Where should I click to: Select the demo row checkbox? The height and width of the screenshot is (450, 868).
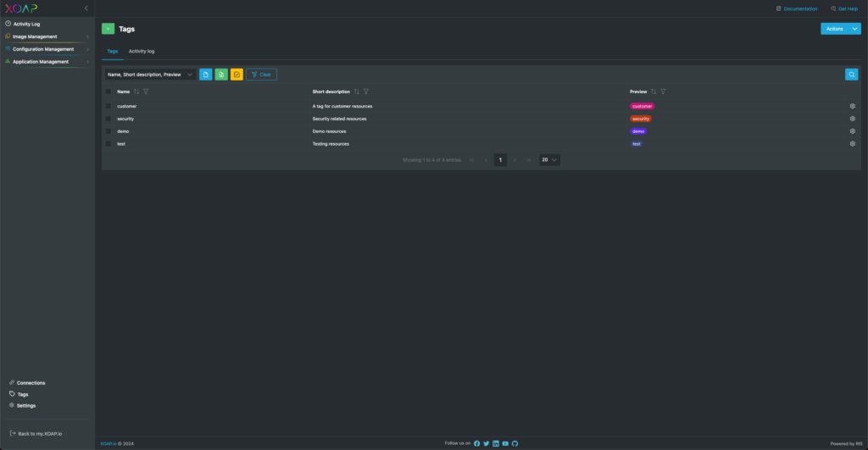point(108,131)
